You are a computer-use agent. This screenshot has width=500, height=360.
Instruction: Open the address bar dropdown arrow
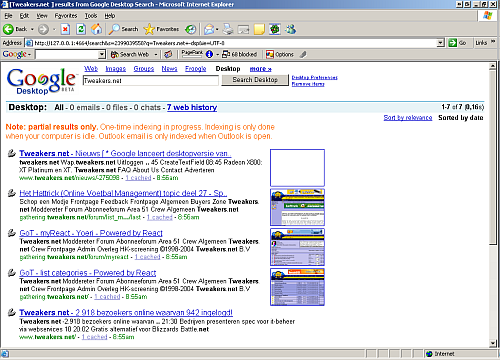coord(441,43)
